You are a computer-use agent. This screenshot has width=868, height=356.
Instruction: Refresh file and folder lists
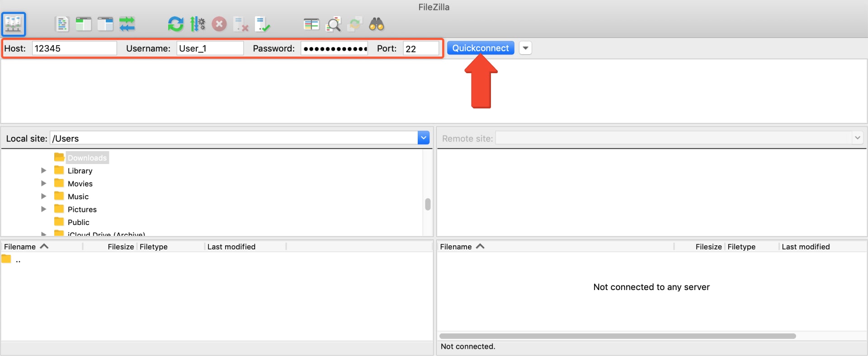(176, 24)
